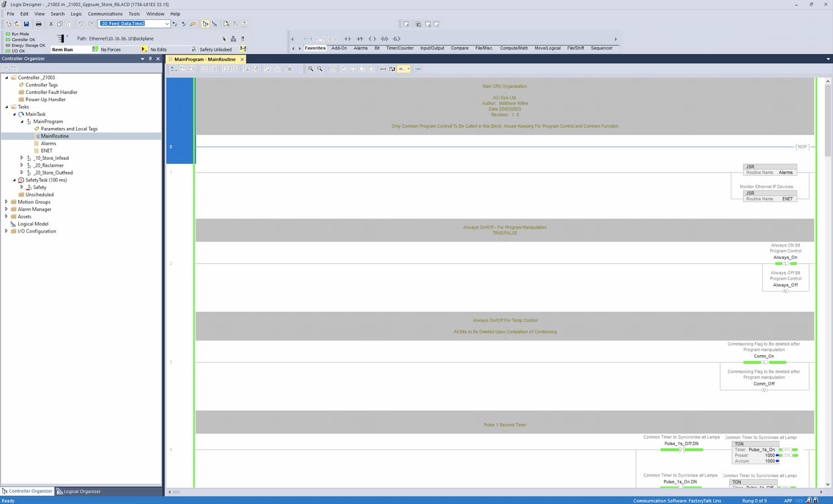
Task: Expand the Motion Groups folder
Action: (x=6, y=202)
